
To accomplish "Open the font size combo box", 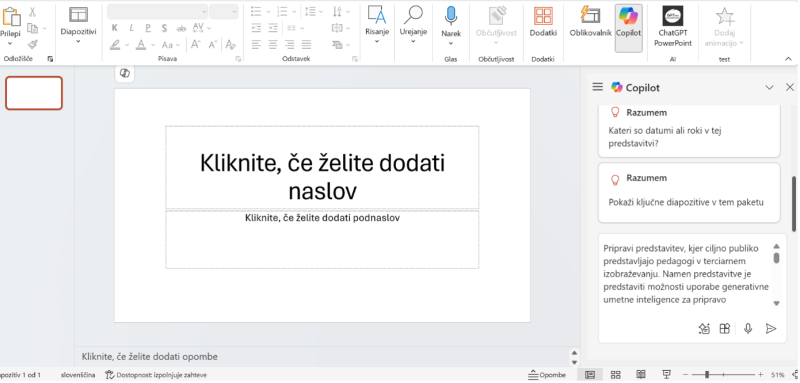I will (x=223, y=12).
